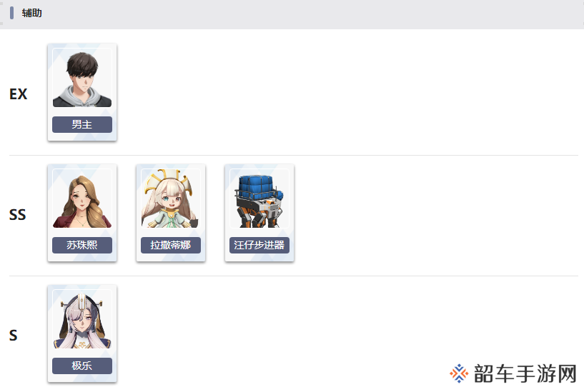Image resolution: width=584 pixels, height=392 pixels.
Task: Open the 韶车手游网 watermark text
Action: tap(525, 373)
